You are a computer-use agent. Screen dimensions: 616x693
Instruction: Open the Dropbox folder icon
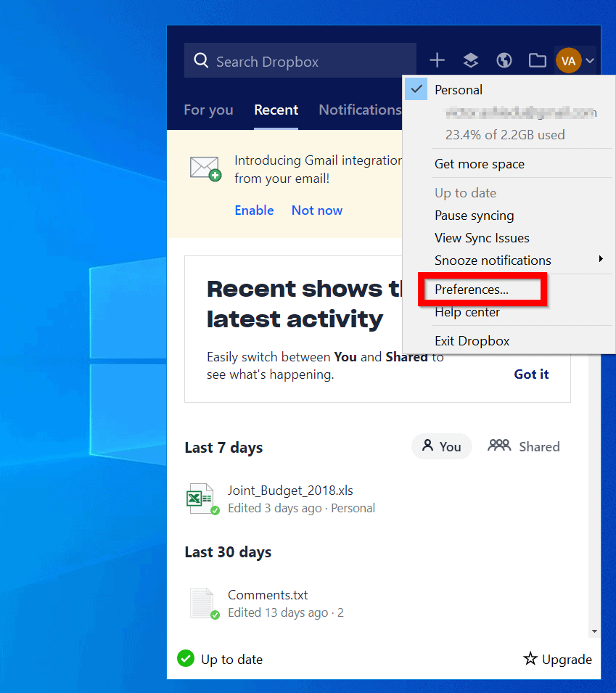pyautogui.click(x=538, y=60)
